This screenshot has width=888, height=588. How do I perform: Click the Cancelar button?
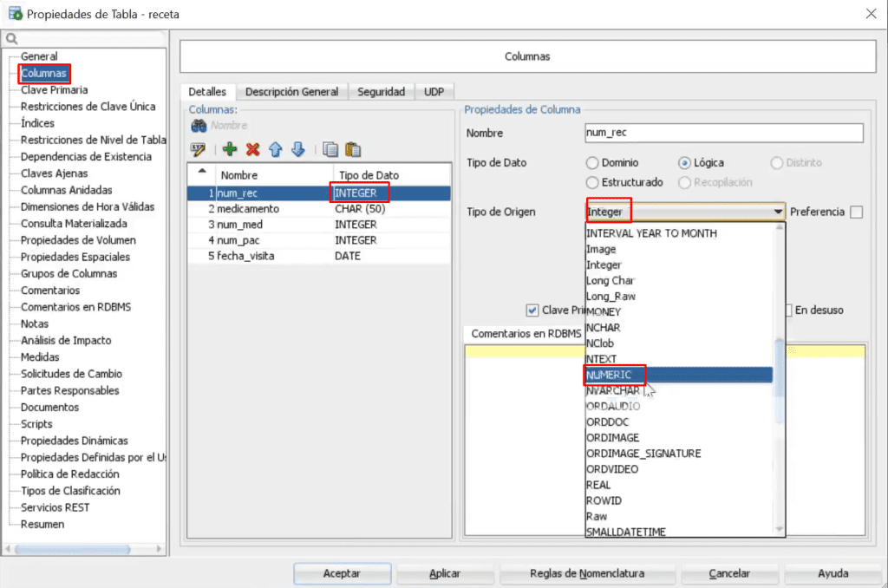pos(729,573)
